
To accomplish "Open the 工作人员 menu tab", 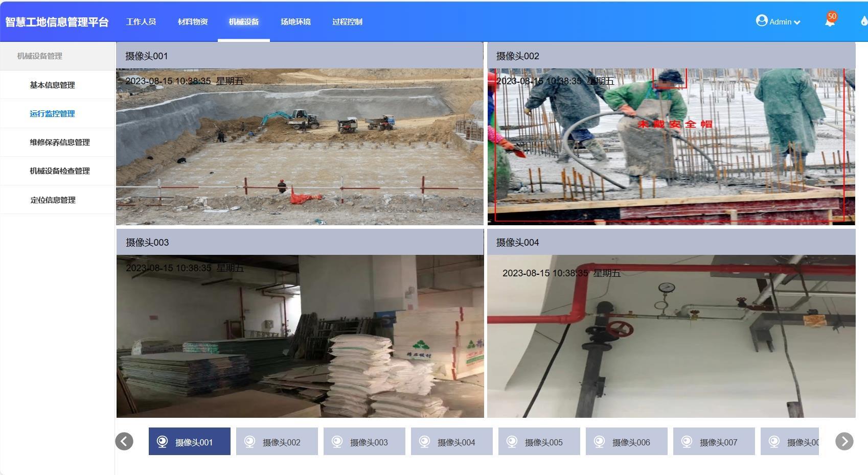I will tap(141, 21).
